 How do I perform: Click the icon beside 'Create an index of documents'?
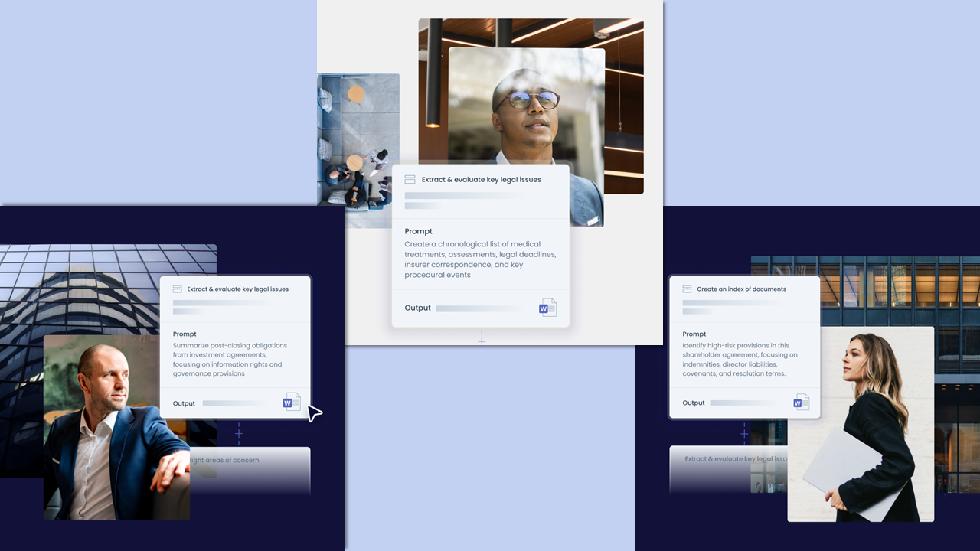[687, 289]
